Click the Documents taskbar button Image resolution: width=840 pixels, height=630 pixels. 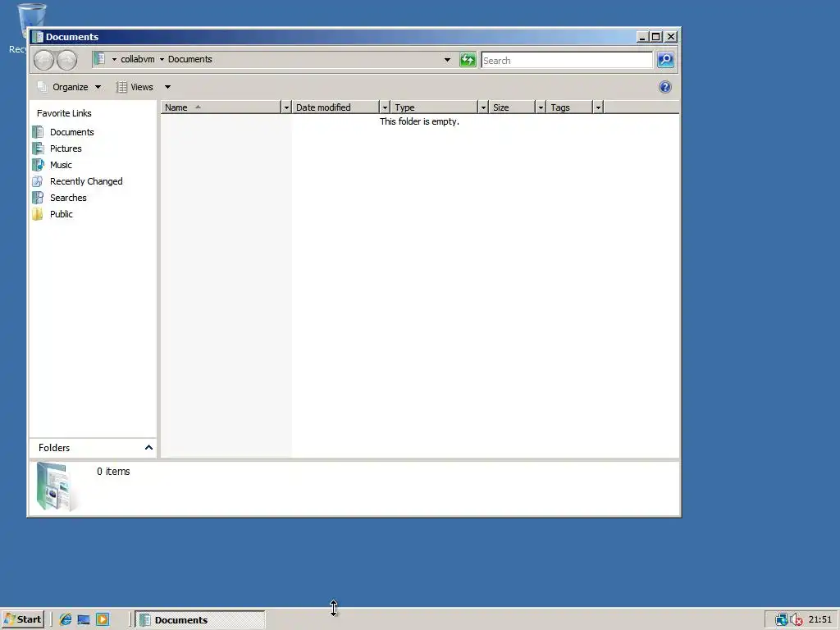click(x=200, y=620)
